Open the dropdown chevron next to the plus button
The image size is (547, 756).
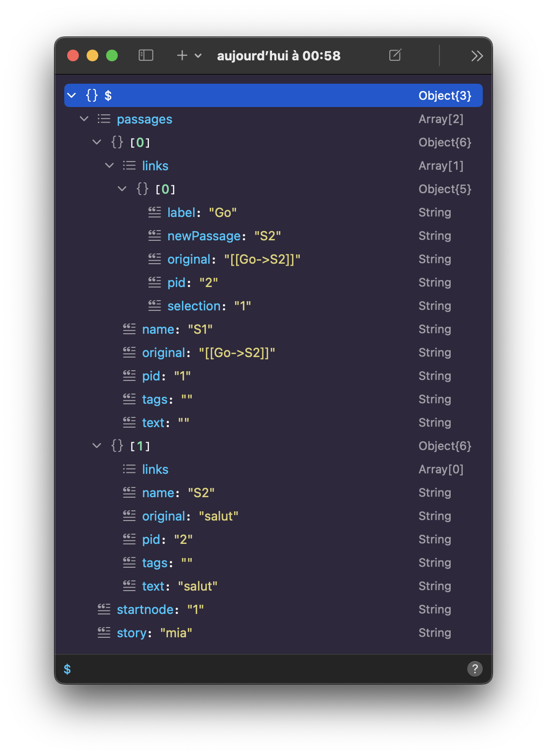click(197, 55)
